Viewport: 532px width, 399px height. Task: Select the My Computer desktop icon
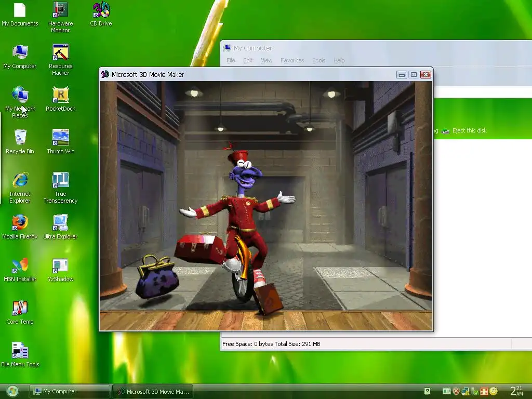tap(20, 57)
